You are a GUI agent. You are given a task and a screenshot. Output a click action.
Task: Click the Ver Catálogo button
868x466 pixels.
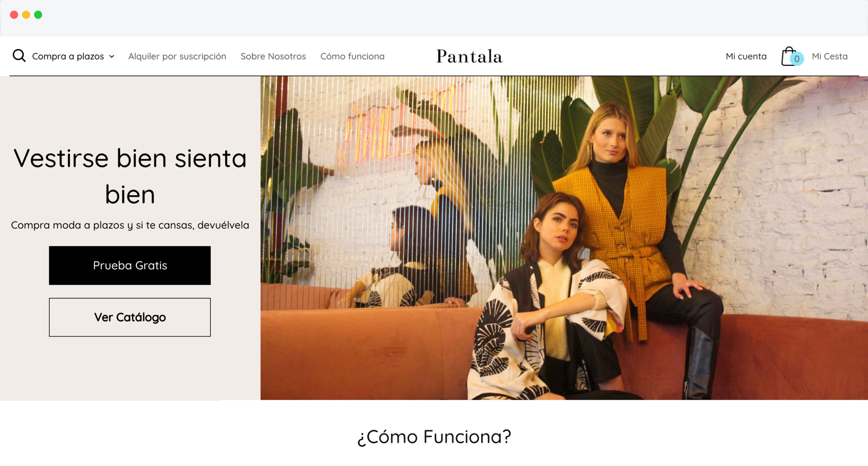[x=130, y=317]
